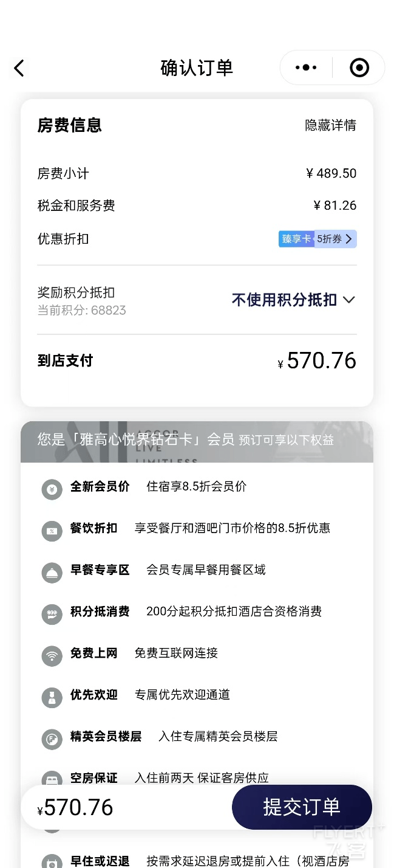394x868 pixels.
Task: Tap the elite member floor icon
Action: [52, 739]
